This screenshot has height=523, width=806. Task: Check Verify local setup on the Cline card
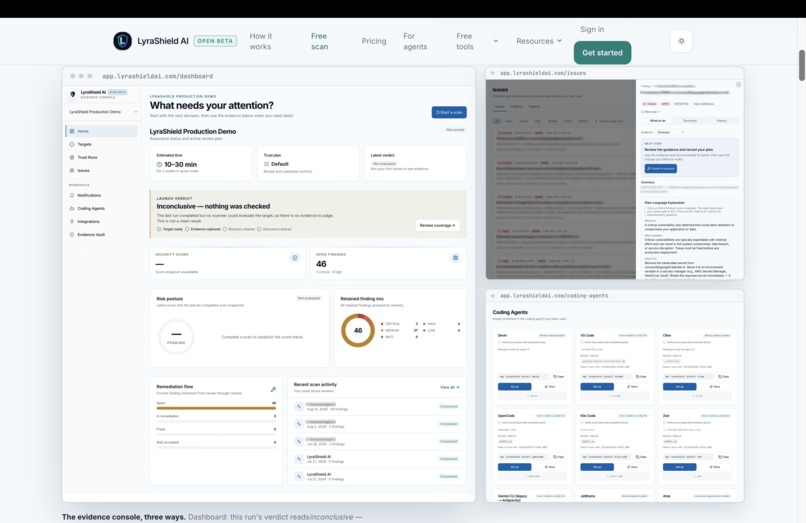[665, 342]
